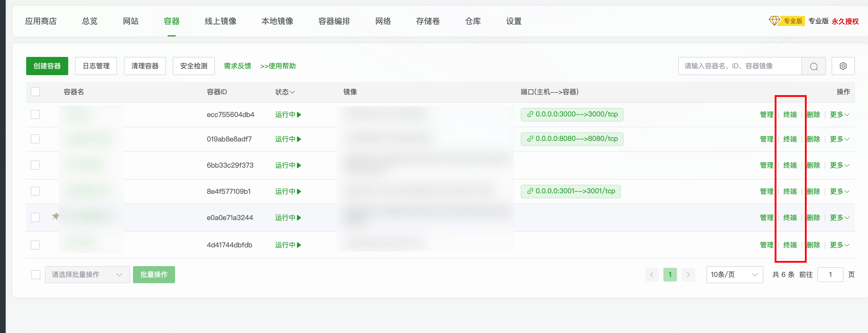Check the row for container 8e4f577109b1
The width and height of the screenshot is (868, 333).
tap(35, 191)
